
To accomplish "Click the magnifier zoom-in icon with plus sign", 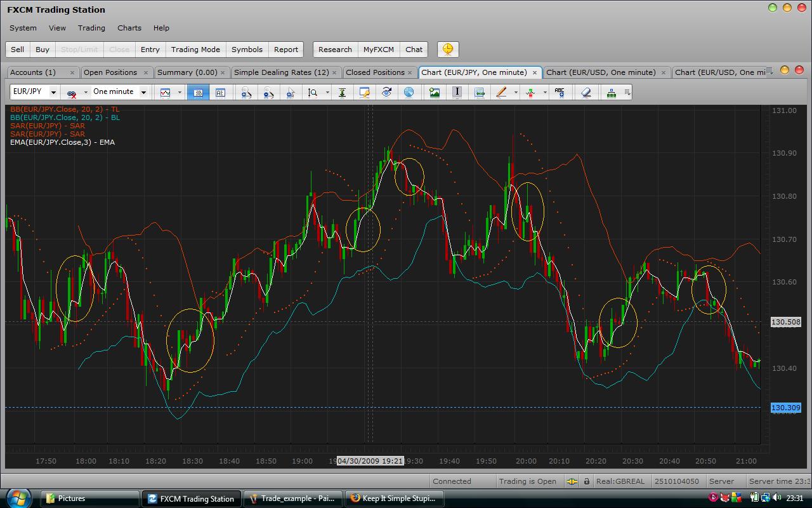I will (246, 93).
